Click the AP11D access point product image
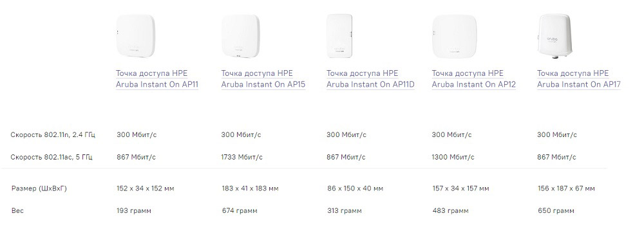 point(339,36)
